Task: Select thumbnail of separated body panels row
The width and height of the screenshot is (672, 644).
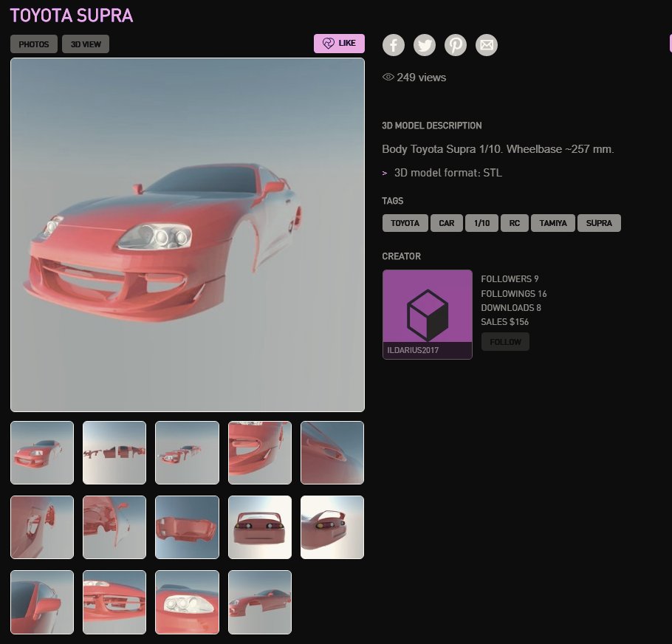Action: click(114, 453)
